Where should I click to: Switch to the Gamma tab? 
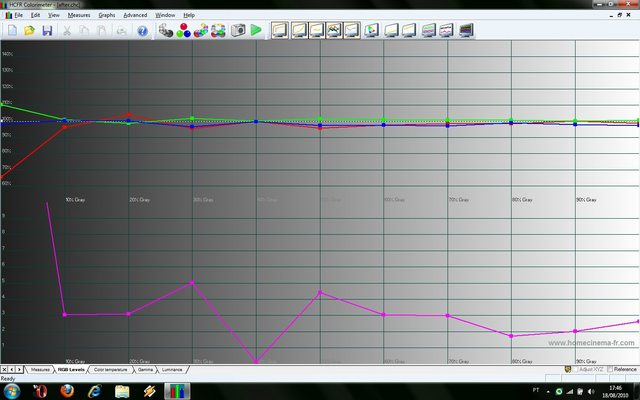(x=145, y=369)
